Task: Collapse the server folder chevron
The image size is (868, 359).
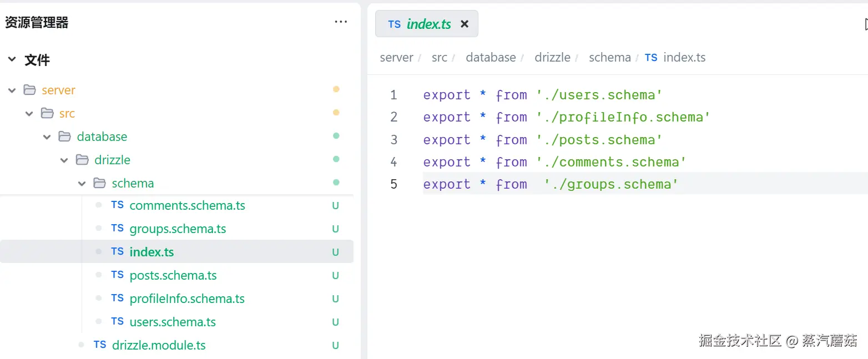Action: [12, 90]
